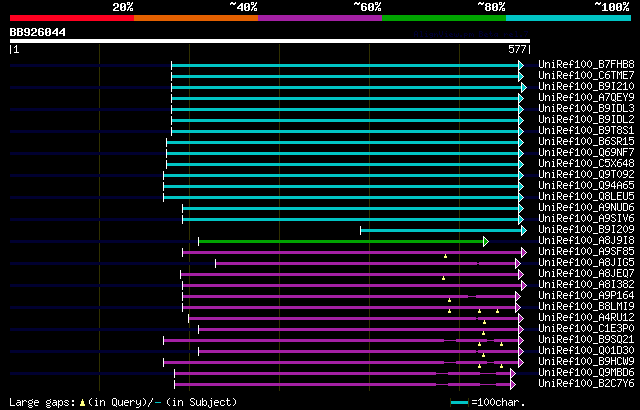This screenshot has height=410, width=640.
Task: Select the UniRef100_Q9T092 label
Action: pos(586,175)
